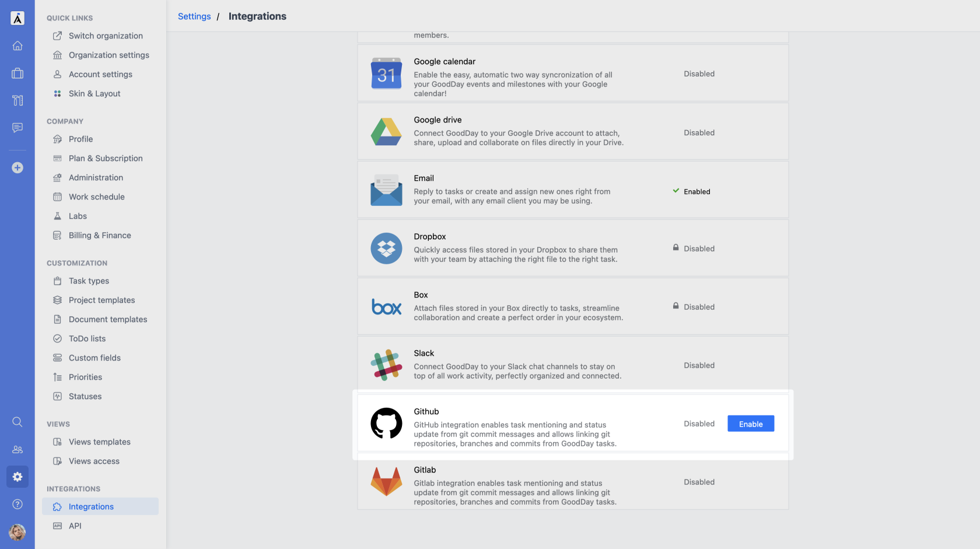Enable the Github integration
Screen dimensions: 980x549
click(x=751, y=424)
